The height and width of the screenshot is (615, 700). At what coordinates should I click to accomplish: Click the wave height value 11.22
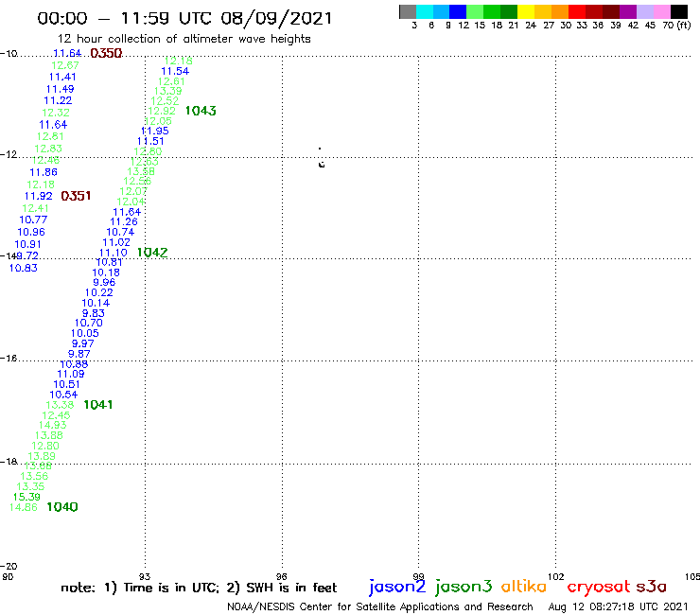coord(58,100)
